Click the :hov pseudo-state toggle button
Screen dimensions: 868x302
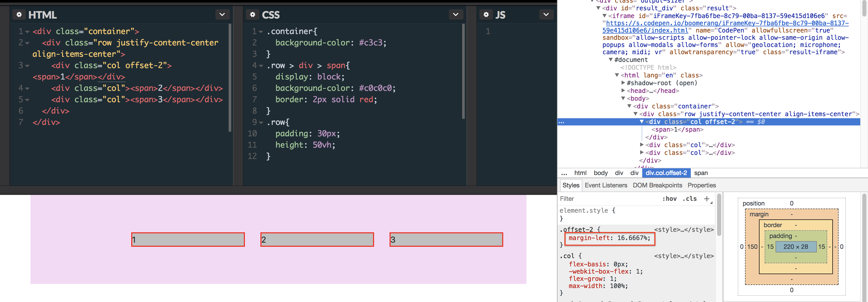pyautogui.click(x=670, y=199)
